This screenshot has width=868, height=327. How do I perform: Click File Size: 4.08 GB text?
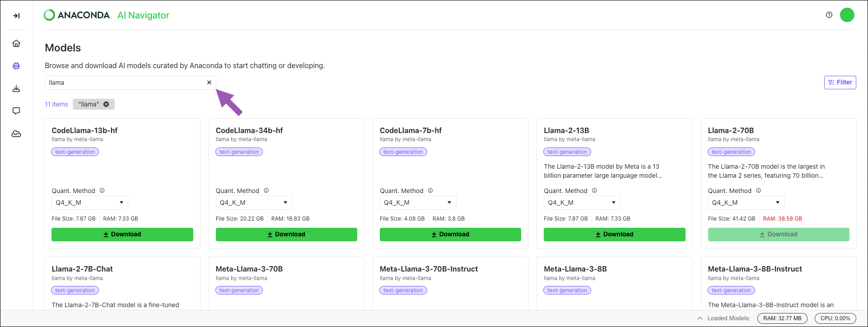[402, 219]
